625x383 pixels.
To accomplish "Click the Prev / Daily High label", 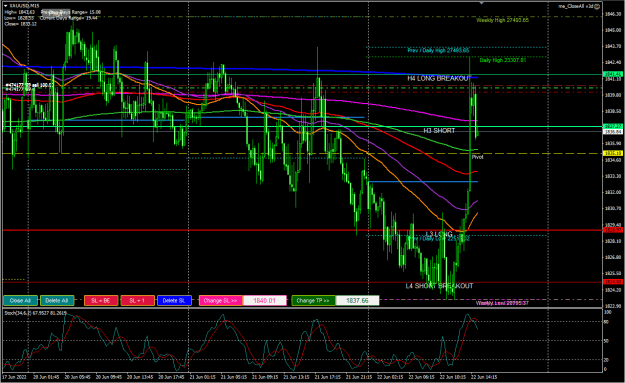I will click(x=438, y=50).
